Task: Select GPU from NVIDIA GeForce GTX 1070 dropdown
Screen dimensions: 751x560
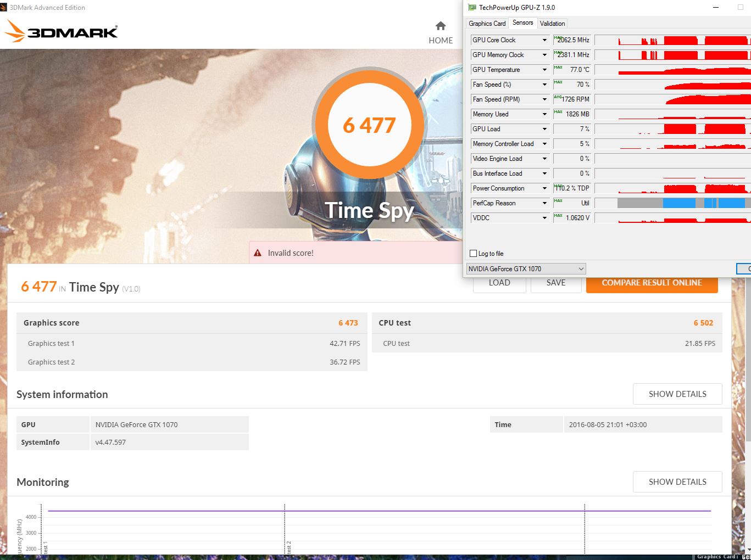Action: 526,269
